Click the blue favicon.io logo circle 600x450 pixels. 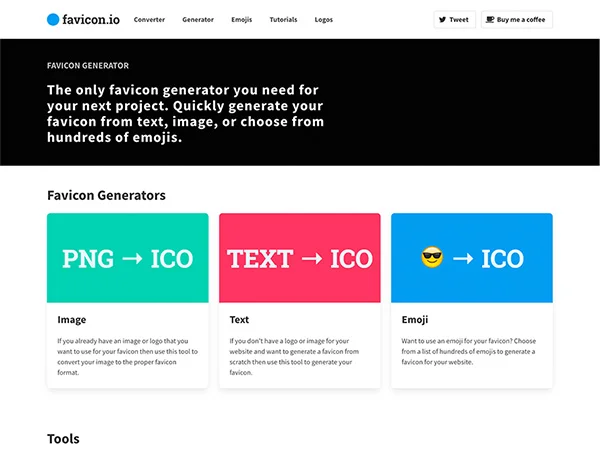pyautogui.click(x=53, y=19)
